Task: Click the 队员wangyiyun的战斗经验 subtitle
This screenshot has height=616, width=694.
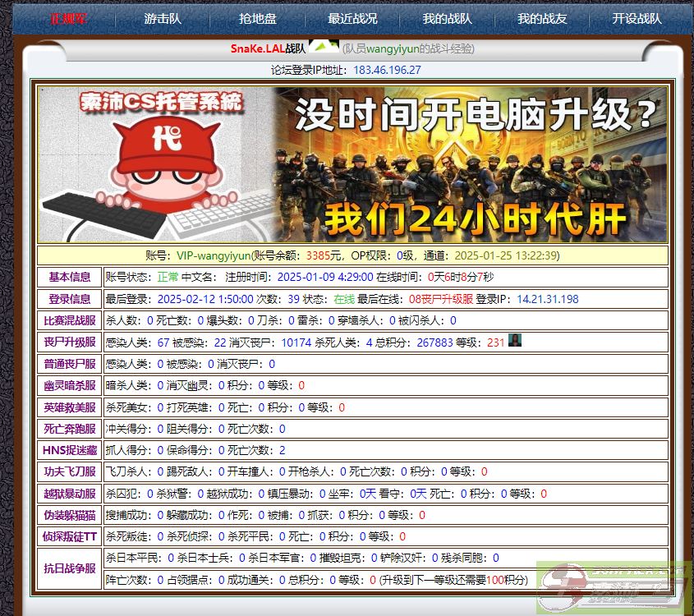Action: pyautogui.click(x=408, y=48)
